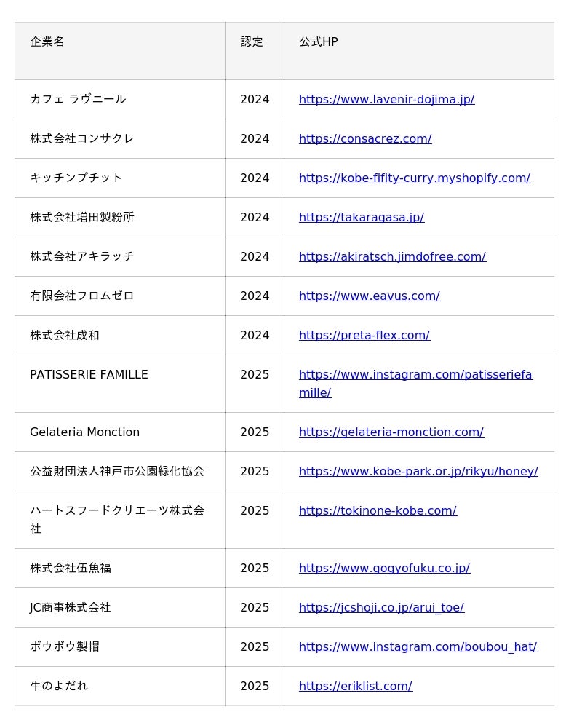This screenshot has width=582, height=728.
Task: Open the tokinone-kobe.com link
Action: pos(378,511)
